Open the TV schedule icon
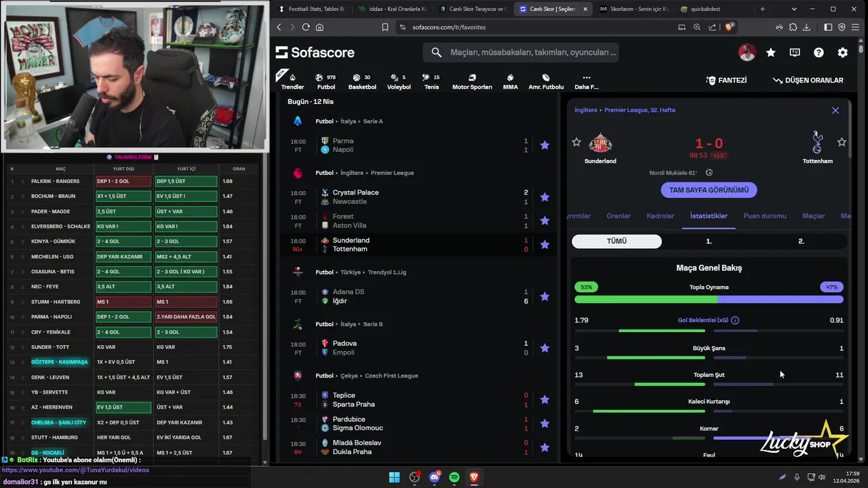 click(x=795, y=52)
